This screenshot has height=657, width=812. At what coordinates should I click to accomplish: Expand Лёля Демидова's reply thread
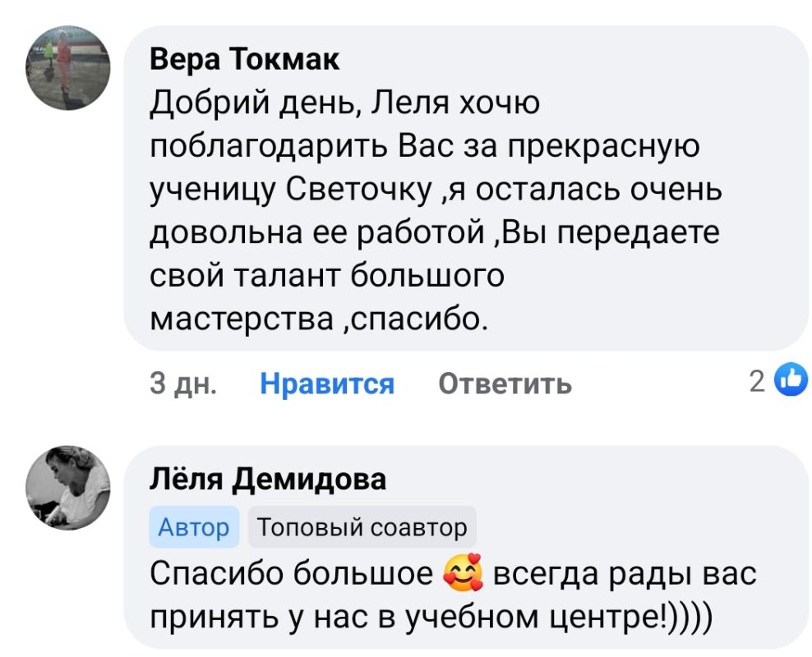coord(452,591)
